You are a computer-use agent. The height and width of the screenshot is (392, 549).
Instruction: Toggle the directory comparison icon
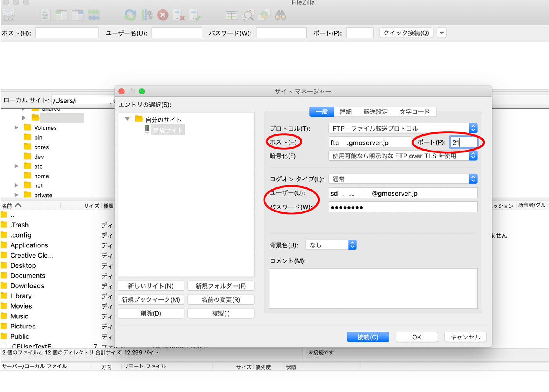tap(248, 15)
